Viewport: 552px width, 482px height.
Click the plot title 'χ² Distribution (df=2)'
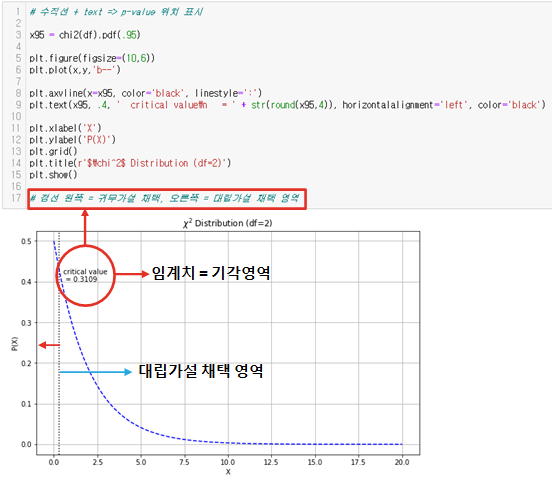point(227,223)
